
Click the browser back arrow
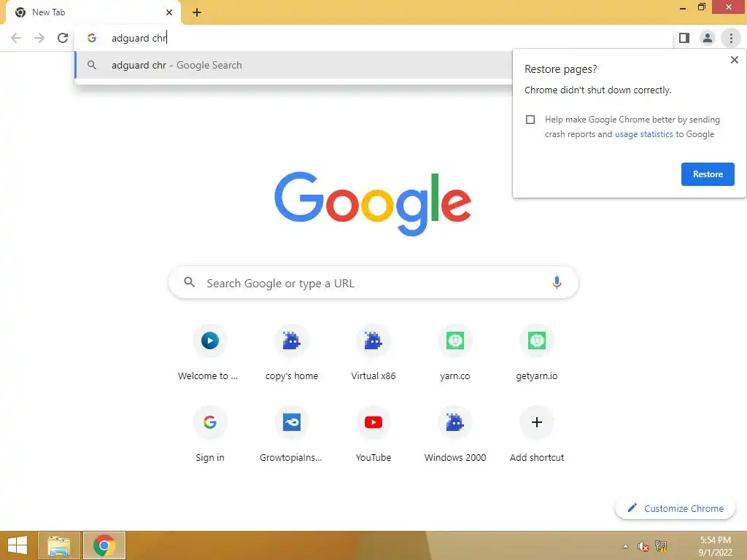click(x=16, y=38)
